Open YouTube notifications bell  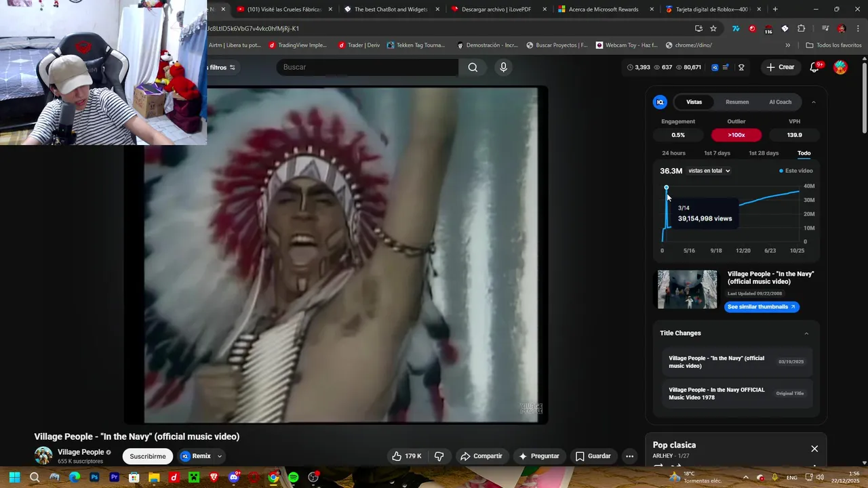(x=814, y=67)
